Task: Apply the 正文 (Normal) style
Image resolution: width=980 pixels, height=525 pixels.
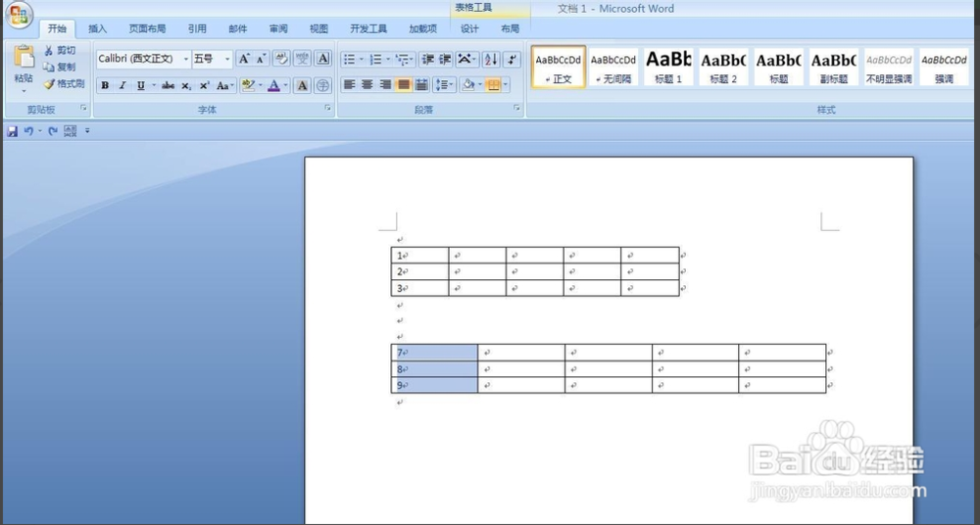Action: click(x=559, y=67)
